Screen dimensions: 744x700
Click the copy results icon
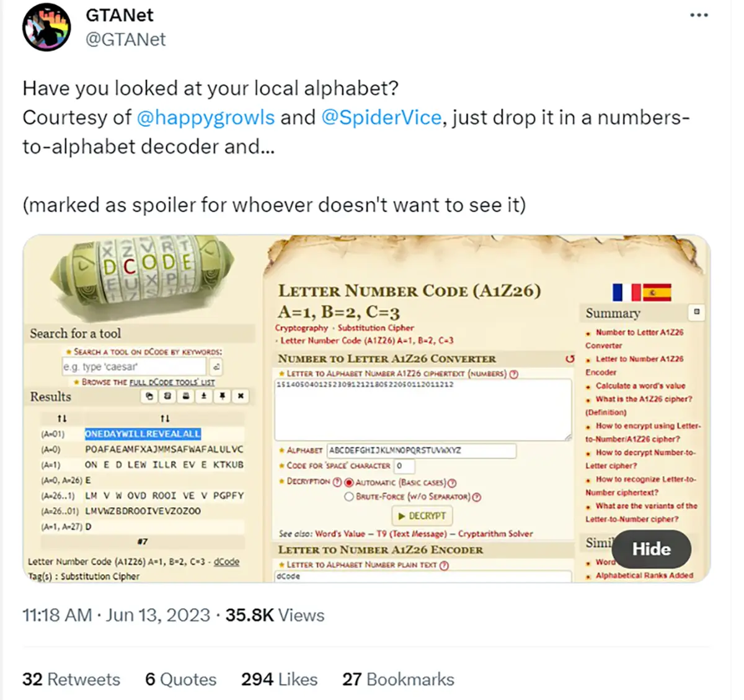[x=149, y=396]
